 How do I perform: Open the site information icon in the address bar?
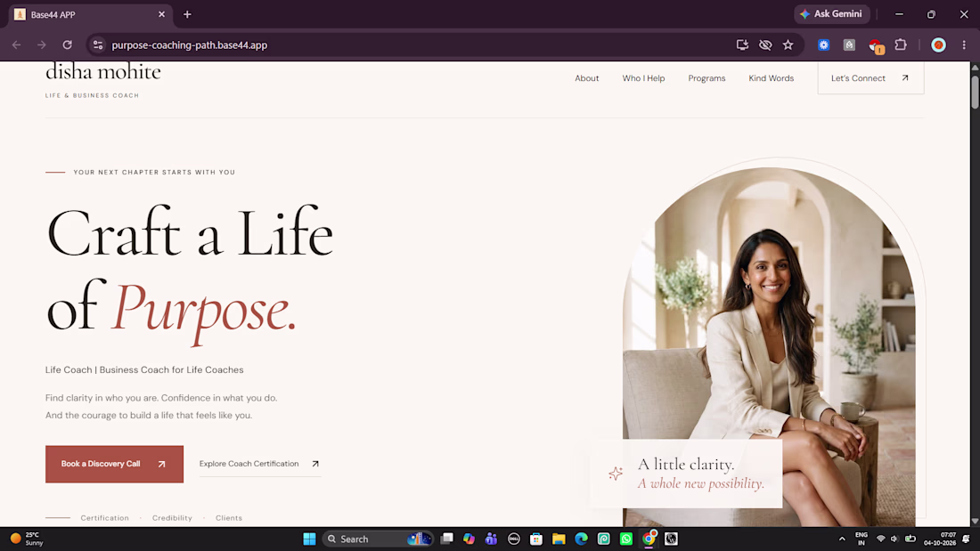click(x=97, y=45)
